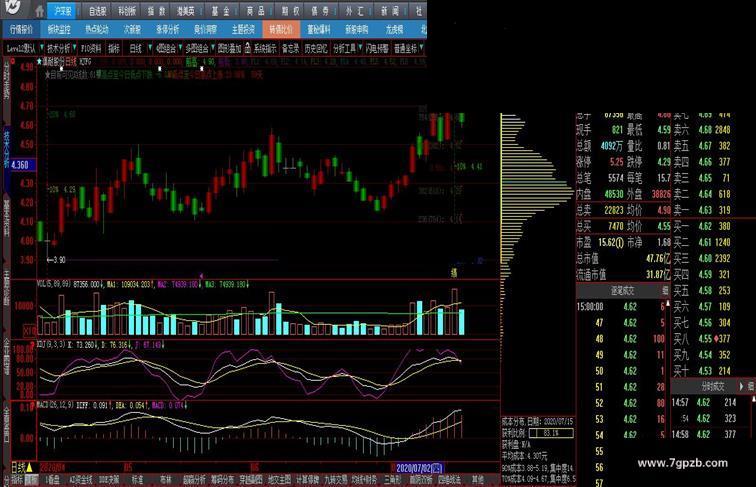756x487 pixels.
Task: Select the 筹码分布 bottom tab
Action: point(223,480)
